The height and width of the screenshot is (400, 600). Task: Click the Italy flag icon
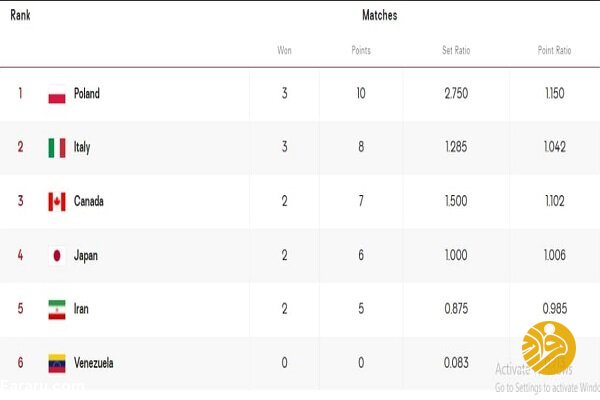[x=57, y=148]
